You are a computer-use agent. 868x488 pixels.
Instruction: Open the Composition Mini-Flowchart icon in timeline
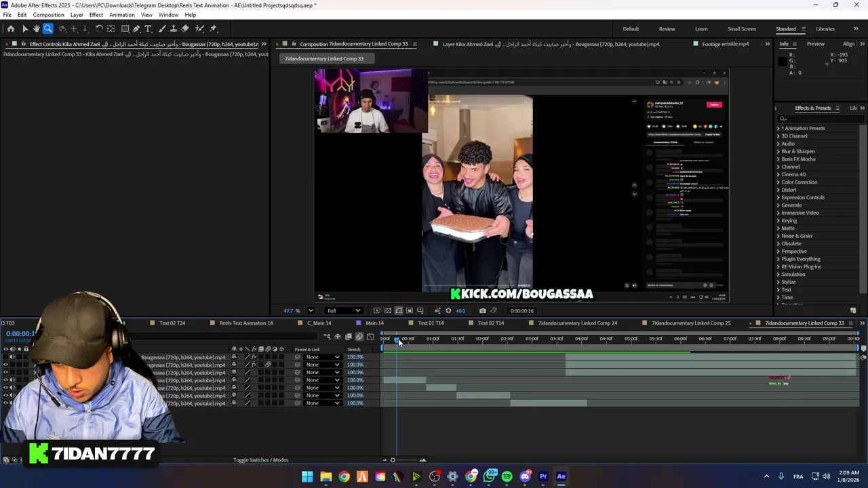[x=327, y=337]
